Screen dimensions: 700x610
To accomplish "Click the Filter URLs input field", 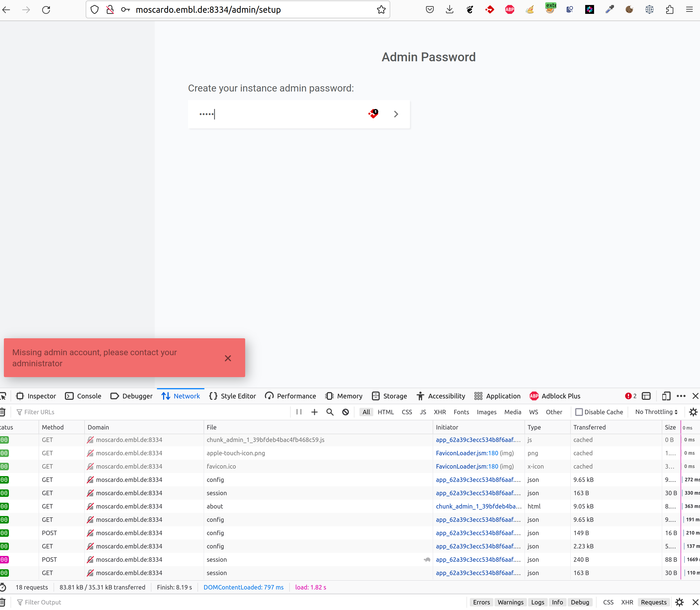I will pos(39,412).
